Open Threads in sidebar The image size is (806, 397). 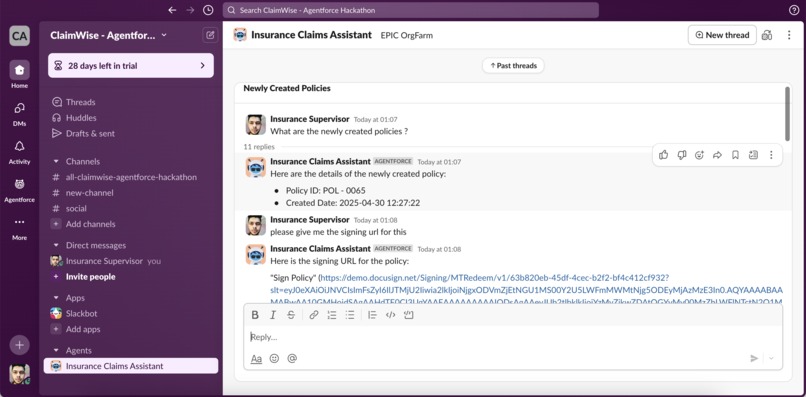click(x=131, y=102)
